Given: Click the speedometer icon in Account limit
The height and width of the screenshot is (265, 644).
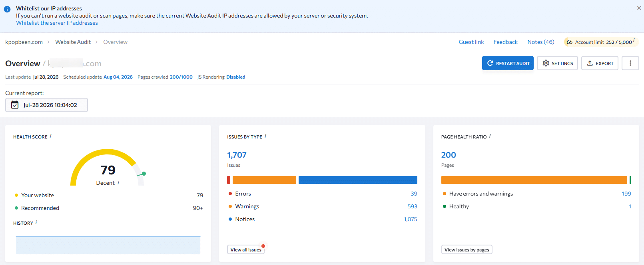Looking at the screenshot, I should [570, 42].
